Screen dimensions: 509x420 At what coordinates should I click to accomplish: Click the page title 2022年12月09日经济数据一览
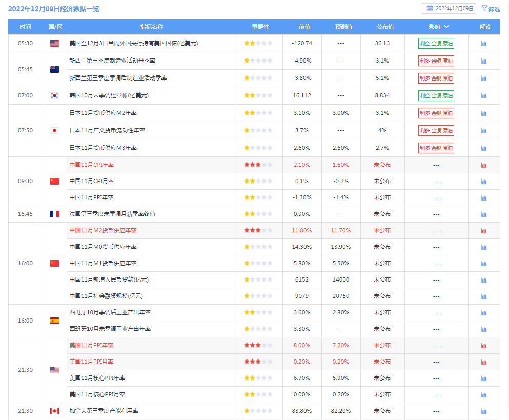54,9
